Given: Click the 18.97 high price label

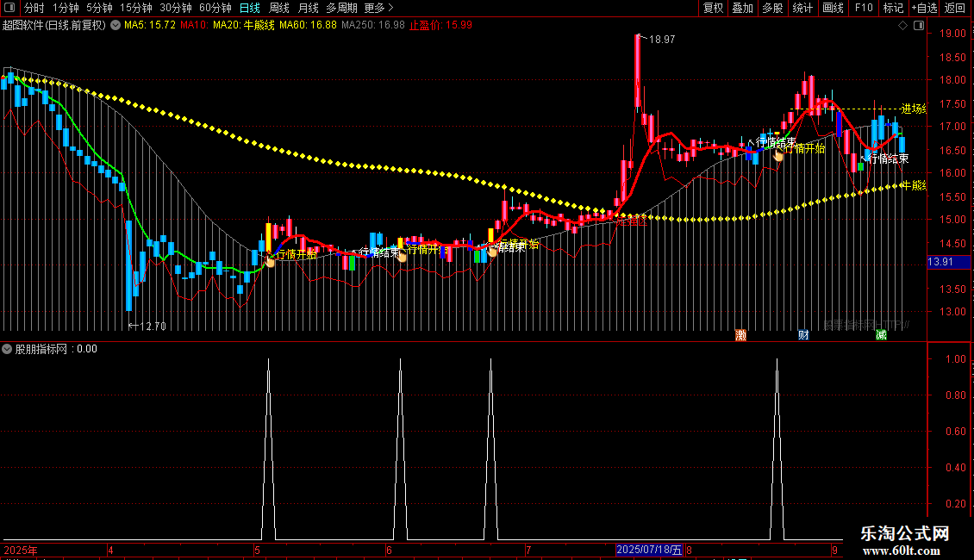Looking at the screenshot, I should (662, 39).
